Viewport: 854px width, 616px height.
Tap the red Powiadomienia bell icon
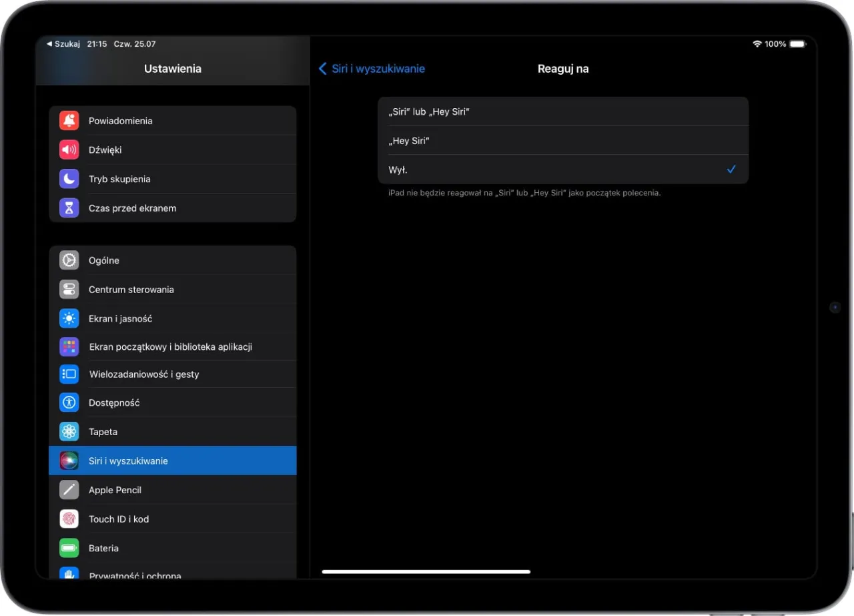69,121
